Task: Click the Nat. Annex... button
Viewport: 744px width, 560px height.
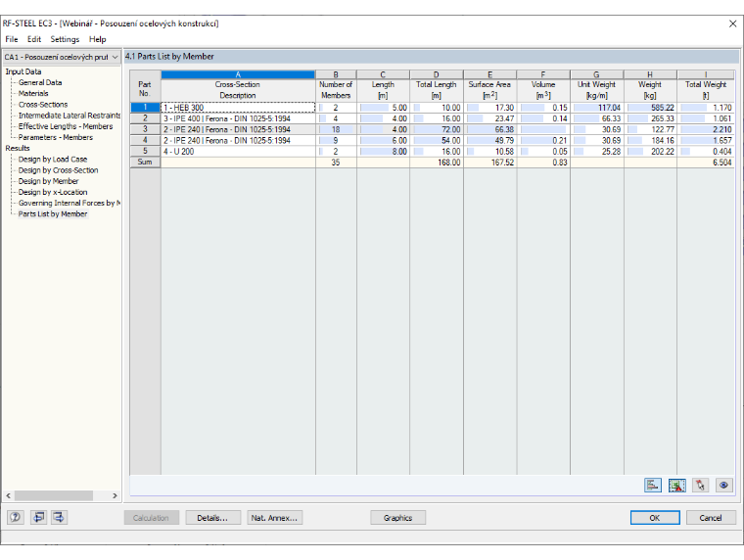Action: [x=274, y=518]
